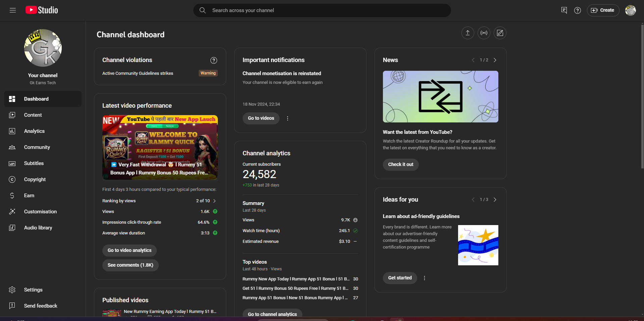Open the Content menu item

(43, 115)
